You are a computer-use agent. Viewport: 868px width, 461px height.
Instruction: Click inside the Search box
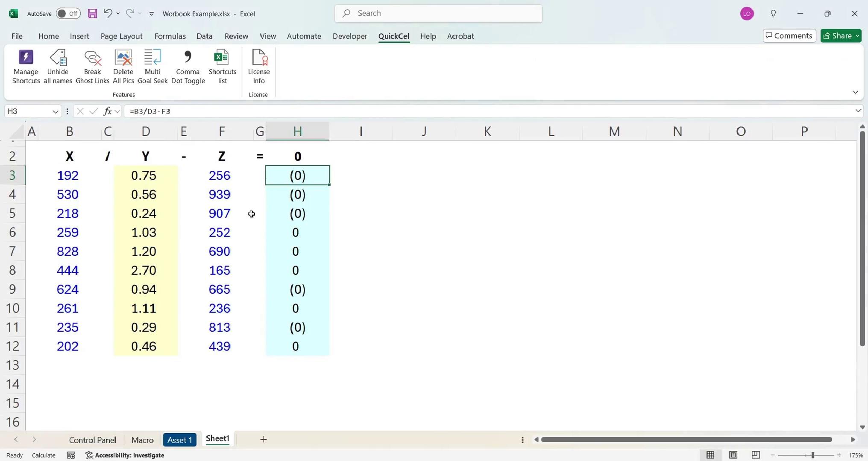click(438, 13)
